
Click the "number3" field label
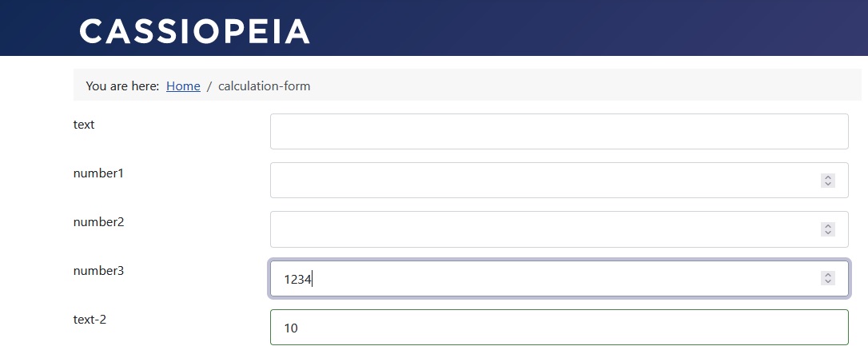click(98, 270)
